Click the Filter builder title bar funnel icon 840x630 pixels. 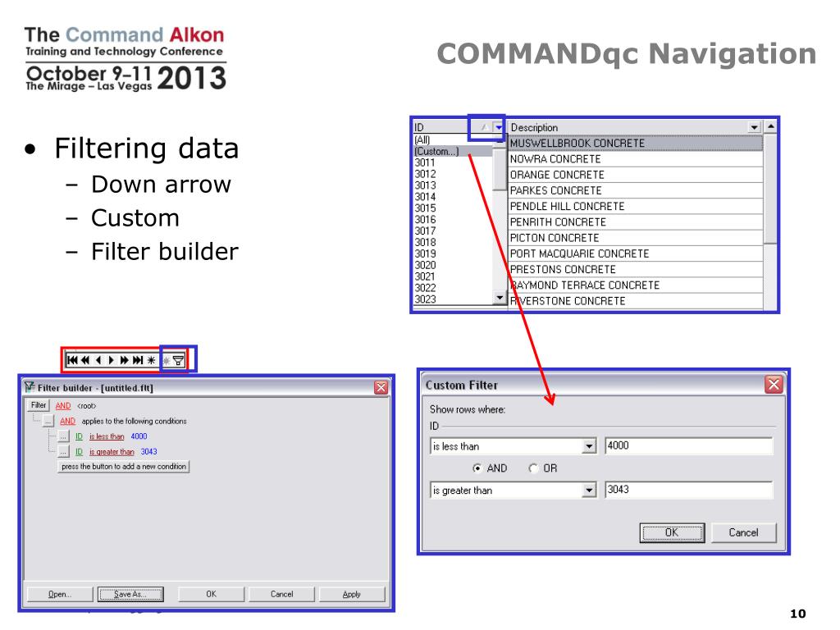coord(30,387)
